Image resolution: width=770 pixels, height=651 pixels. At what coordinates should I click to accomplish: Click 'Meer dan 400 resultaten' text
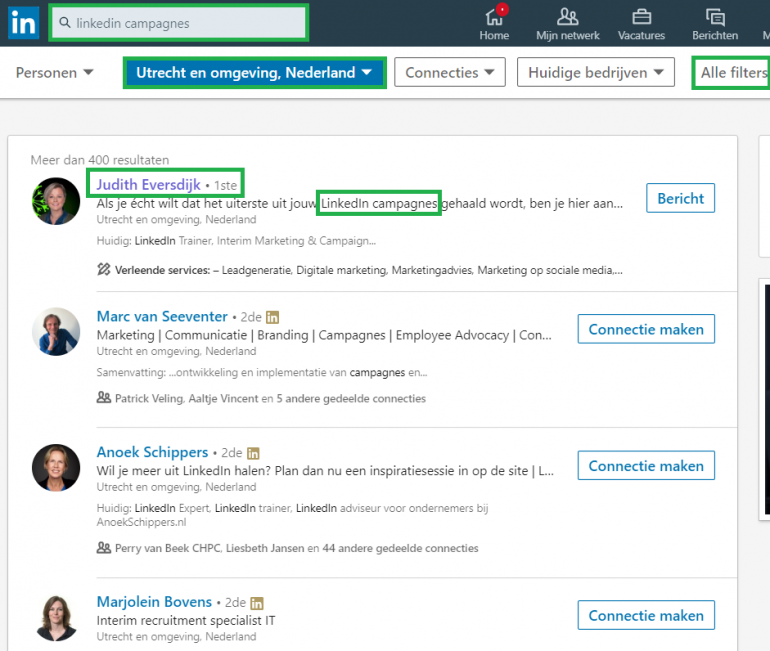(100, 160)
